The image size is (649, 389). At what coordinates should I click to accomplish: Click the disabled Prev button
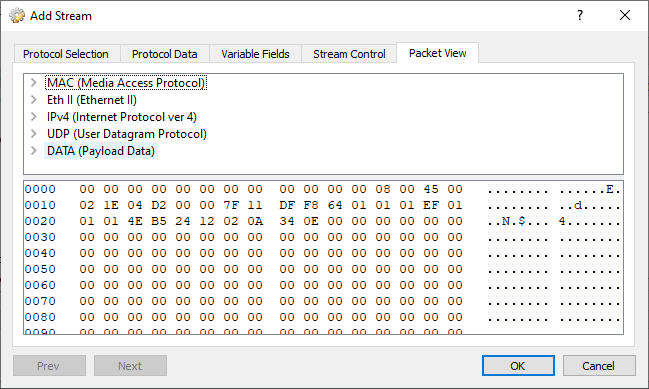tap(49, 366)
